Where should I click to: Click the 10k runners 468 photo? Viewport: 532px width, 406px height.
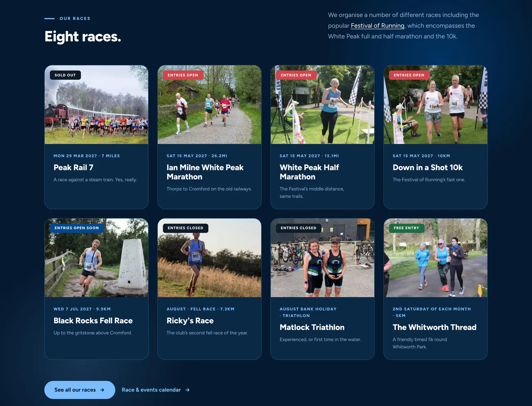click(x=435, y=105)
